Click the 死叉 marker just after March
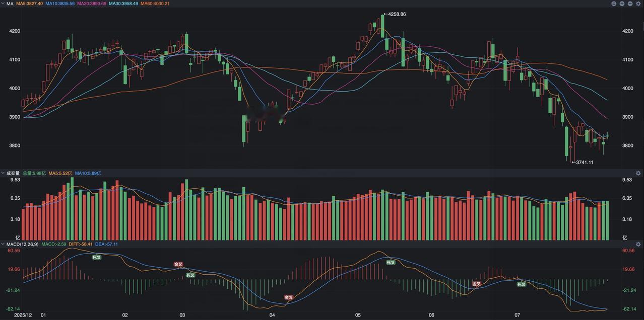644x320 pixels. tap(190, 275)
